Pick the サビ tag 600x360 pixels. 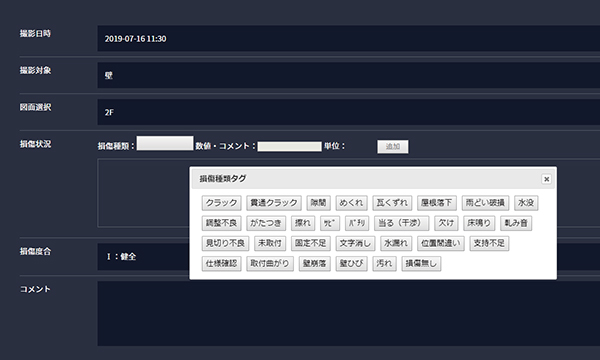coord(330,223)
